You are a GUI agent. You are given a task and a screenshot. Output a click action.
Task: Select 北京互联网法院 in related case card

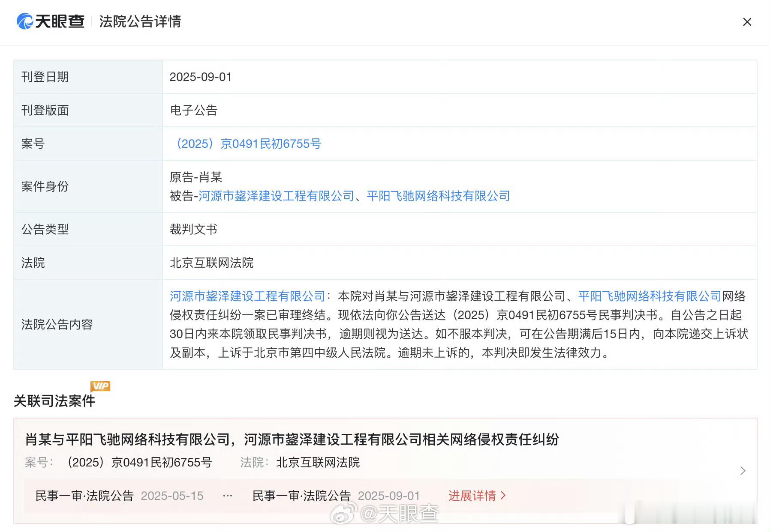coord(318,463)
